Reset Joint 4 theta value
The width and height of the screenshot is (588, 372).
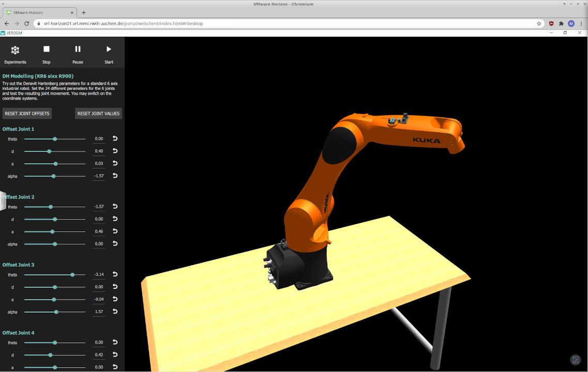click(115, 342)
